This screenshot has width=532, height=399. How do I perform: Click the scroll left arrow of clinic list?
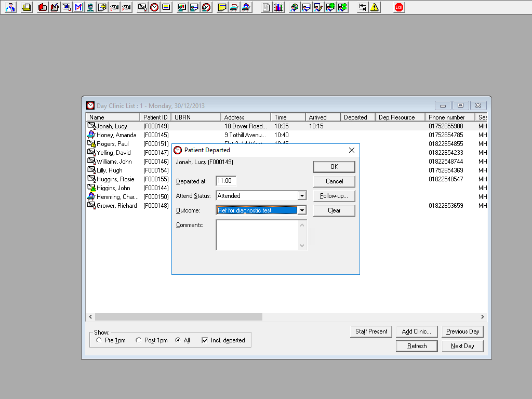click(90, 316)
